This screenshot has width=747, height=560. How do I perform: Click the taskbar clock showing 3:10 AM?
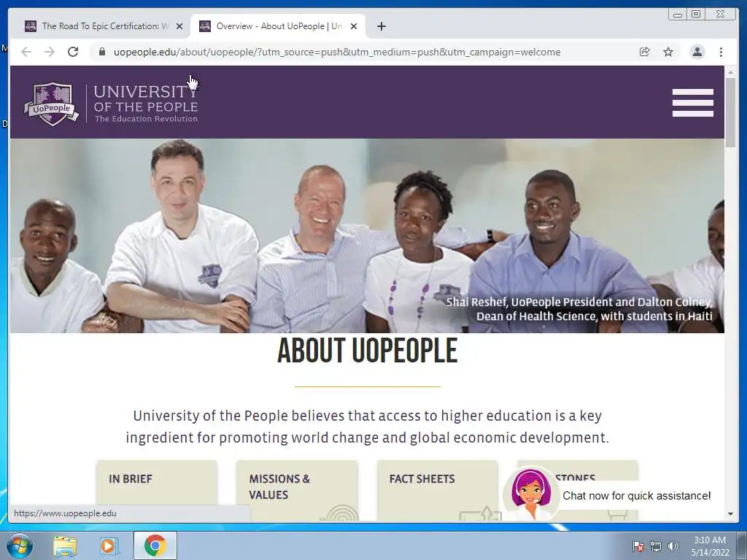[710, 540]
